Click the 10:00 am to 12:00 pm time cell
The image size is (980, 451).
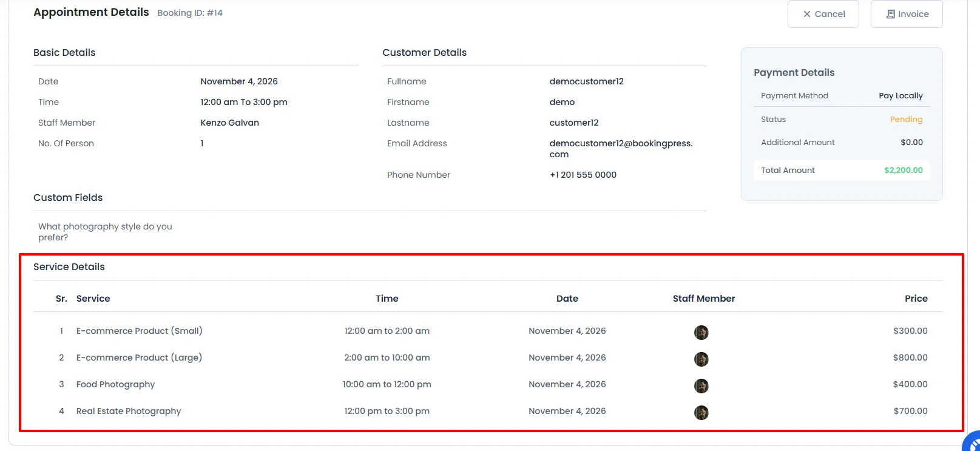point(387,384)
